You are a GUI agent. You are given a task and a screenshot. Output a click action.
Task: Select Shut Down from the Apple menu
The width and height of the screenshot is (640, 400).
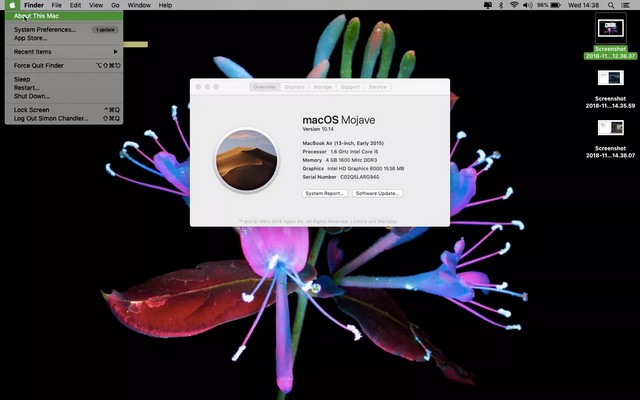click(x=31, y=96)
